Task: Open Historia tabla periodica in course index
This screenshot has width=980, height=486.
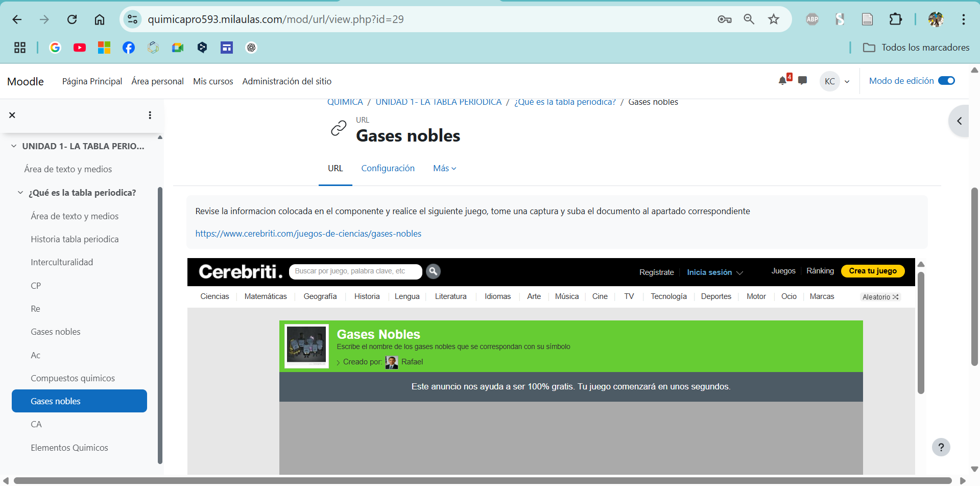Action: (x=75, y=239)
